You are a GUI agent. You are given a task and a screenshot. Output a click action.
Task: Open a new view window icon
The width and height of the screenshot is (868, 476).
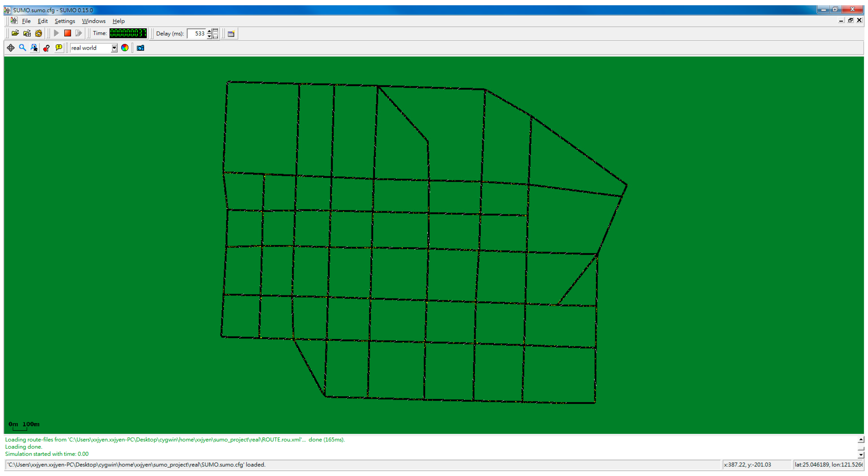(x=231, y=34)
